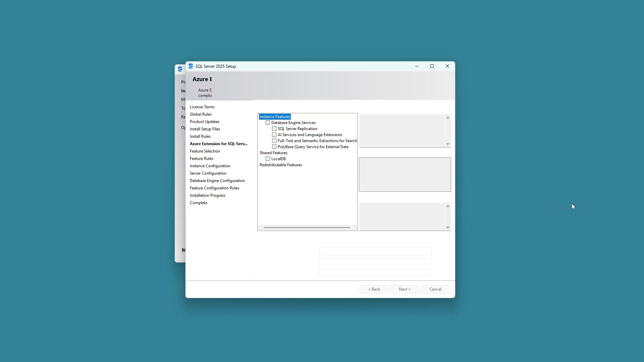Select the Instance Configuration step

[x=210, y=166]
